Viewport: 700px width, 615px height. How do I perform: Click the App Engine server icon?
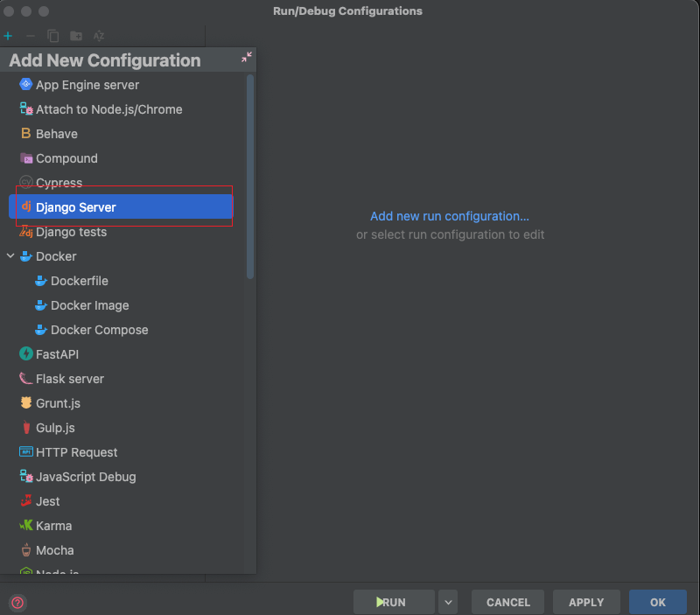click(26, 84)
